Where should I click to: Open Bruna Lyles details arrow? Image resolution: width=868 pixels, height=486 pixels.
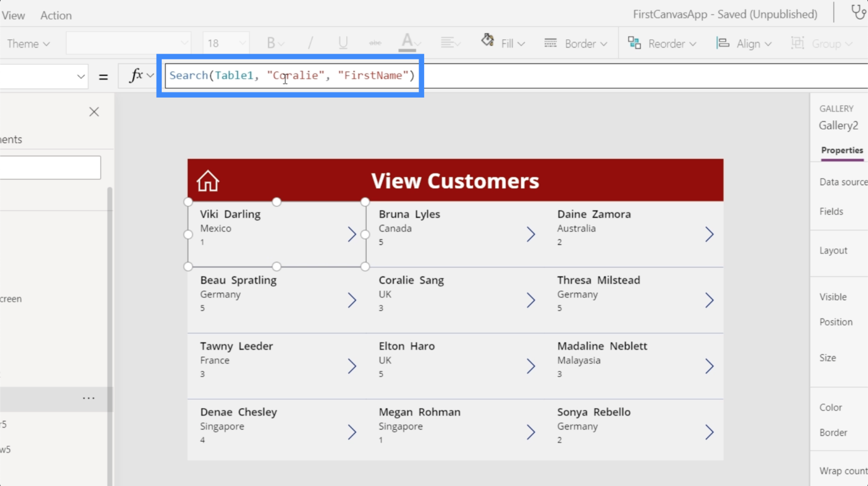[x=531, y=234]
